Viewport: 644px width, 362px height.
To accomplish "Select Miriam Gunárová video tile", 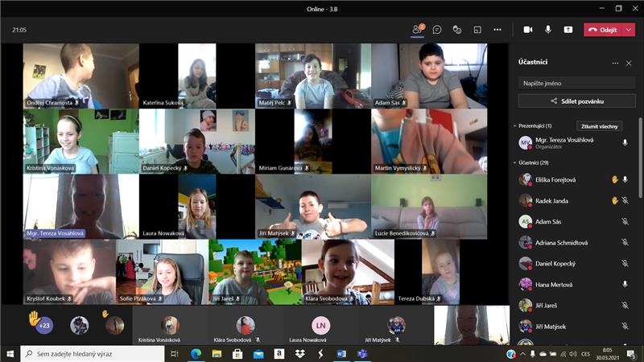I will point(313,142).
